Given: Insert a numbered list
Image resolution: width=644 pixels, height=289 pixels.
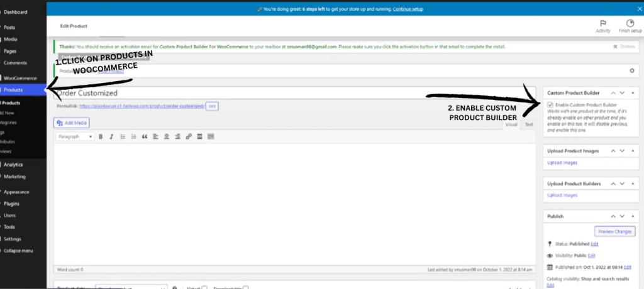Looking at the screenshot, I should coord(133,137).
